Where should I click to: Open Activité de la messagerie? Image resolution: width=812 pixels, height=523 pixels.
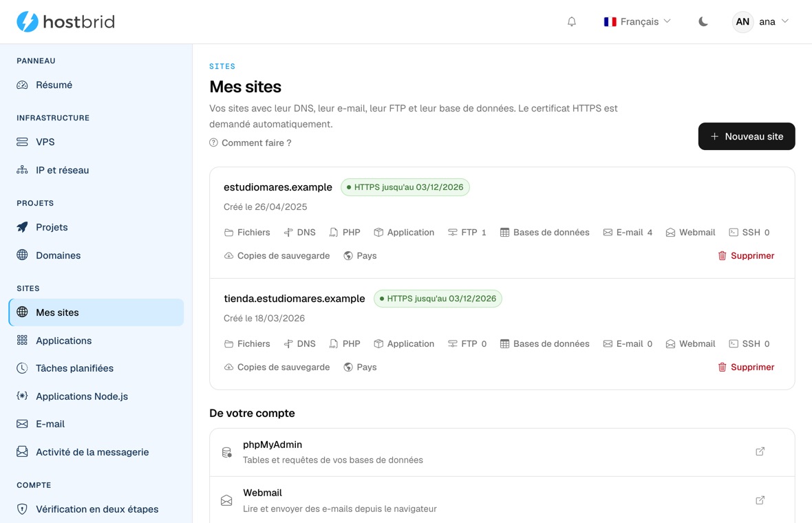(96, 452)
